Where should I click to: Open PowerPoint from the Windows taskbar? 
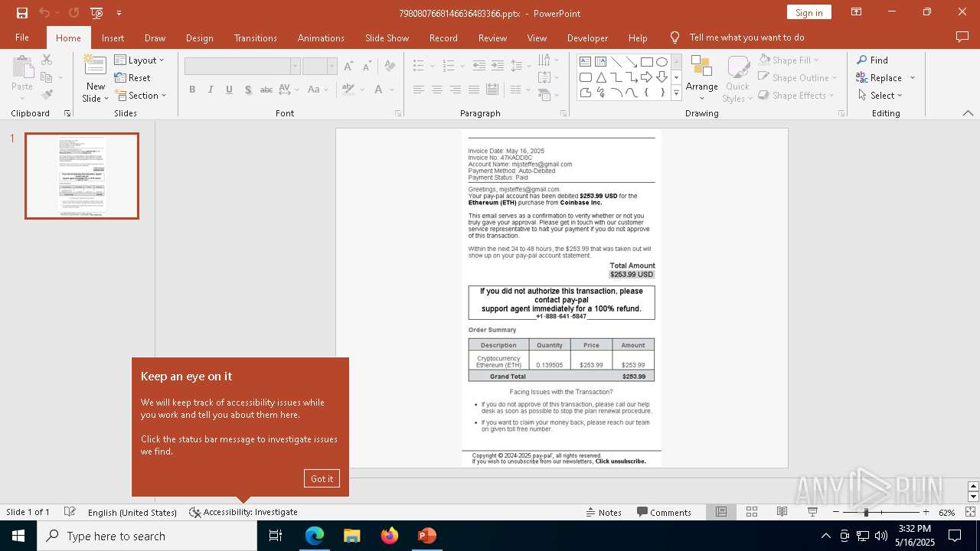[x=426, y=536]
